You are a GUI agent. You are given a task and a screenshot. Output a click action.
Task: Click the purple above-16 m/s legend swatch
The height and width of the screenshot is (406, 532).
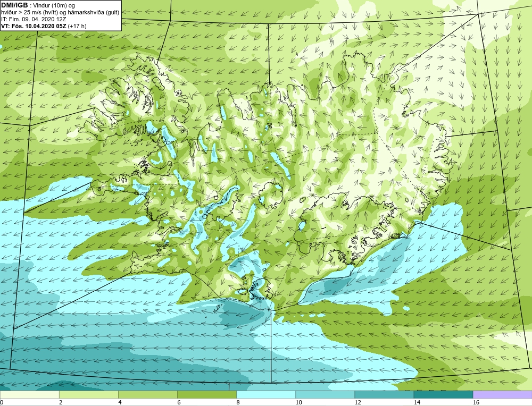[x=503, y=394]
